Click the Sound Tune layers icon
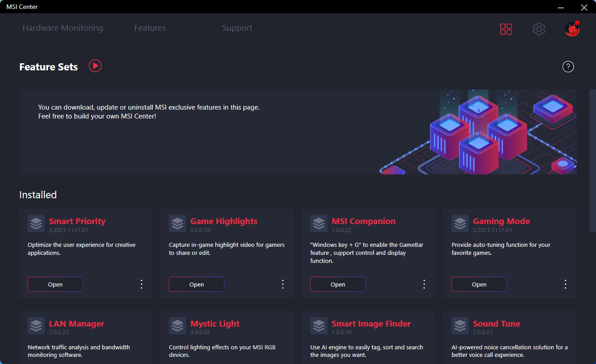This screenshot has width=596, height=364. click(460, 326)
